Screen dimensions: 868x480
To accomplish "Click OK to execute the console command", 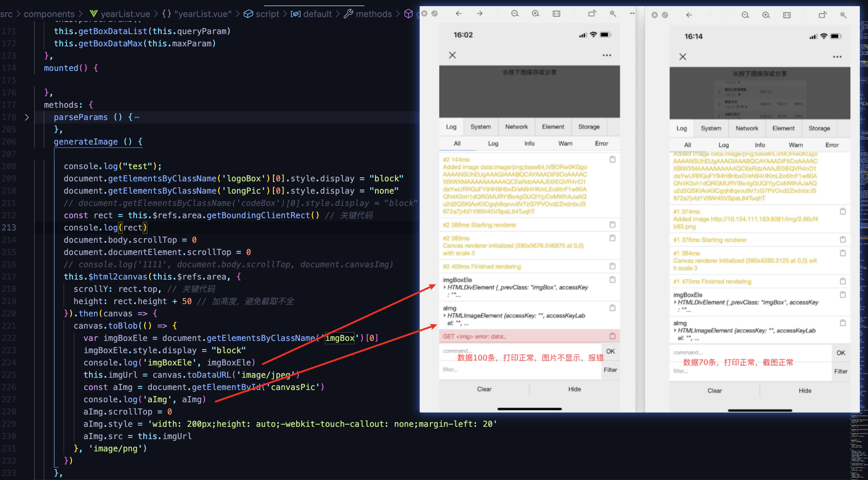I will [610, 351].
